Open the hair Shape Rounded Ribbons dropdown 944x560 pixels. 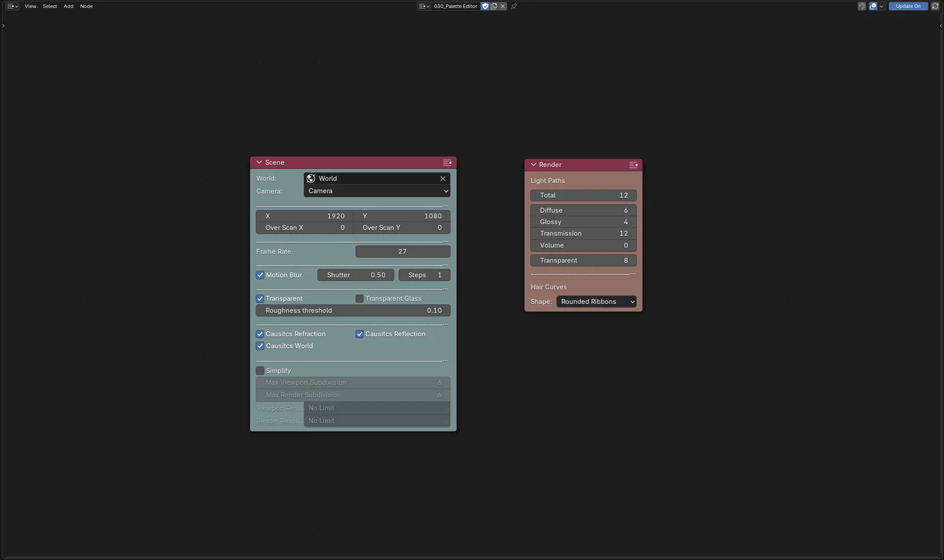(596, 302)
